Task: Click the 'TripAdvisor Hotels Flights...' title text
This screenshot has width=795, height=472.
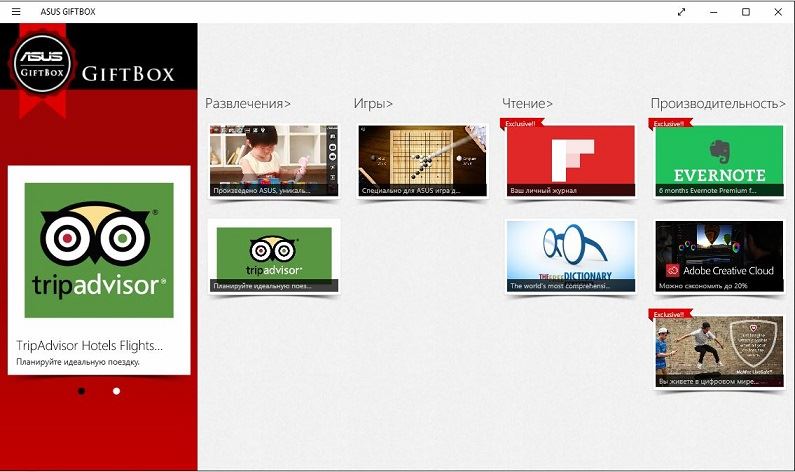Action: point(89,345)
